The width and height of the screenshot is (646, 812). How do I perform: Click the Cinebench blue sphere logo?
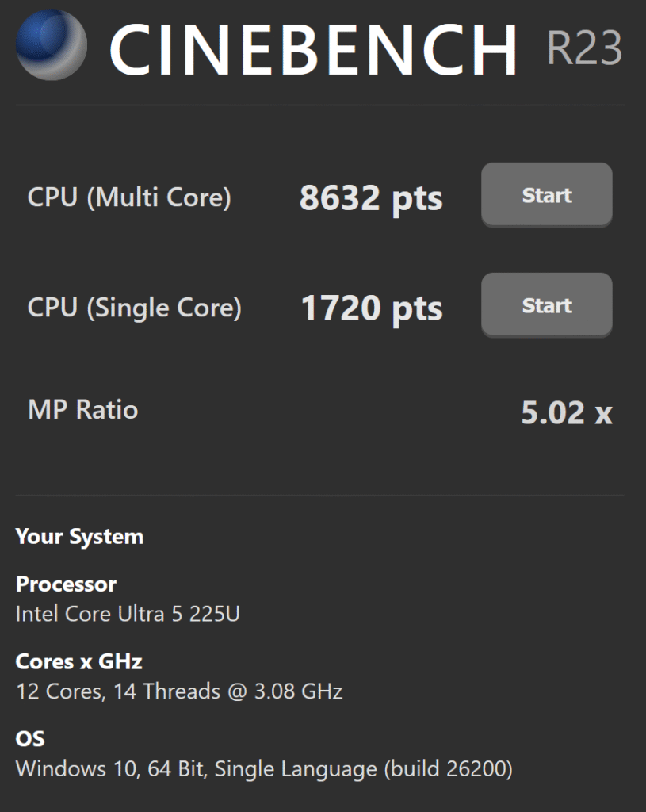point(52,45)
